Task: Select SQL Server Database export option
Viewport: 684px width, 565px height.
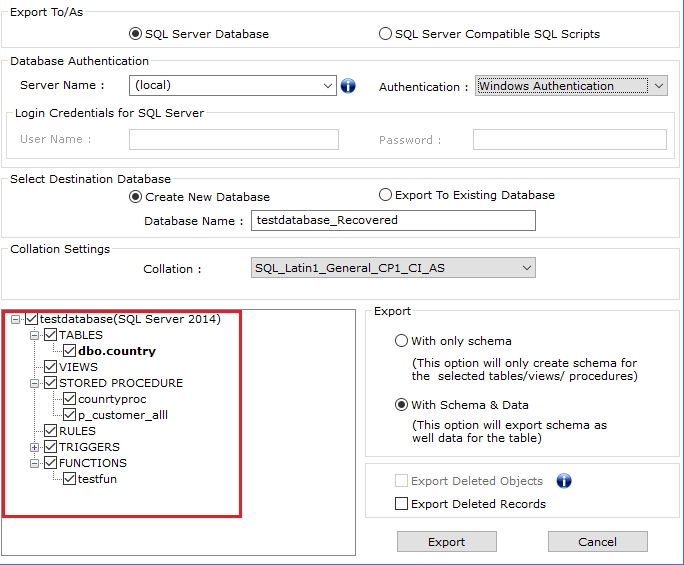Action: (137, 34)
